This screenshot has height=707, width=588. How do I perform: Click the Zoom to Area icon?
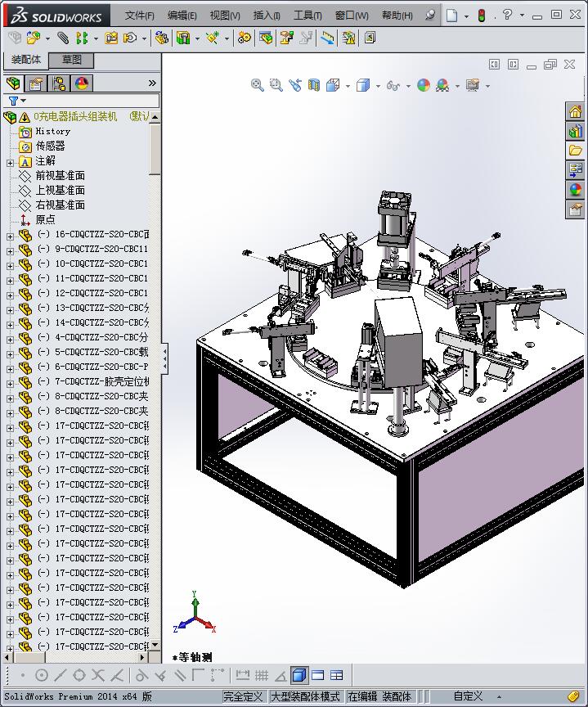[x=276, y=85]
